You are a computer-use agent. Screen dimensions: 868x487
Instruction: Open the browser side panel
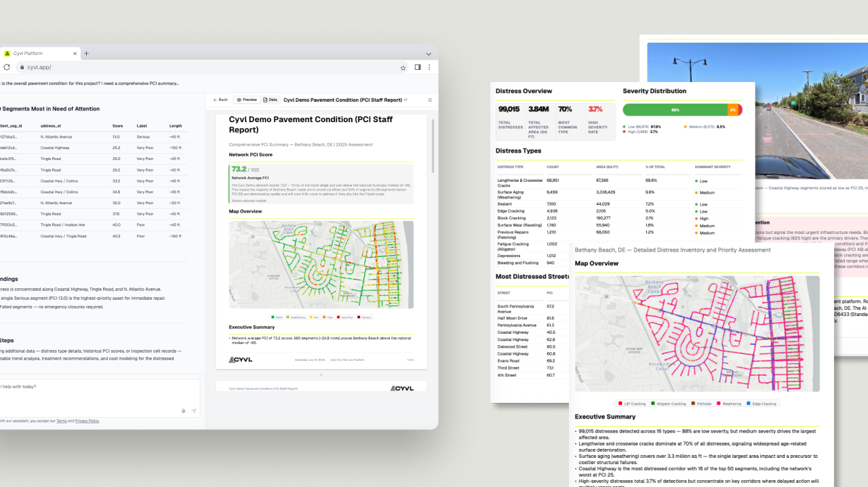click(x=418, y=67)
